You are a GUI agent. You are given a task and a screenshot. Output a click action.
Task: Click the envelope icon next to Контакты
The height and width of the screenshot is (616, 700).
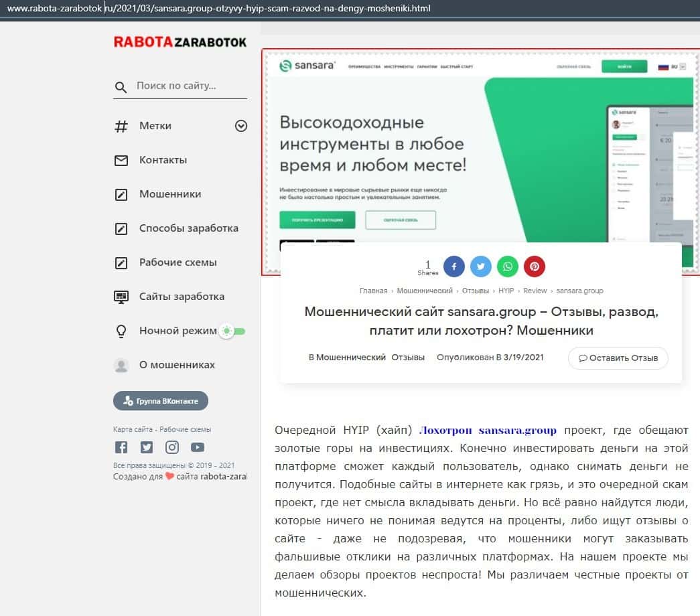point(121,160)
